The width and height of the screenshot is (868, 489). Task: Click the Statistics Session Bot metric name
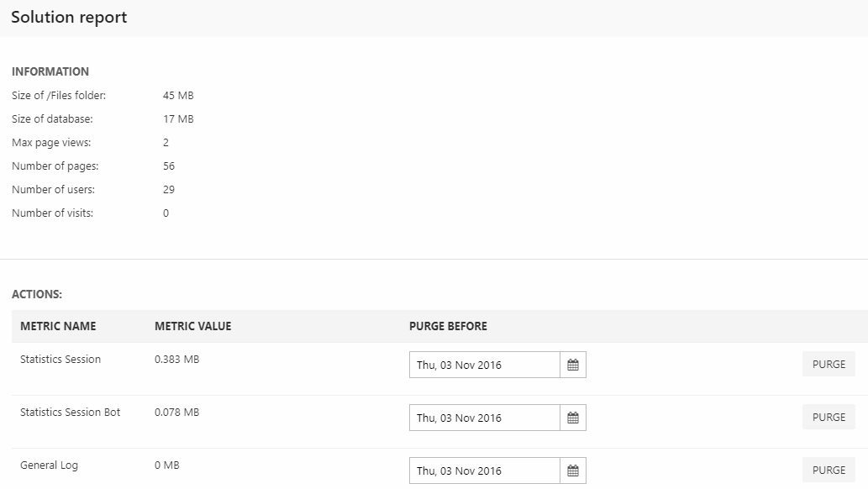tap(70, 413)
